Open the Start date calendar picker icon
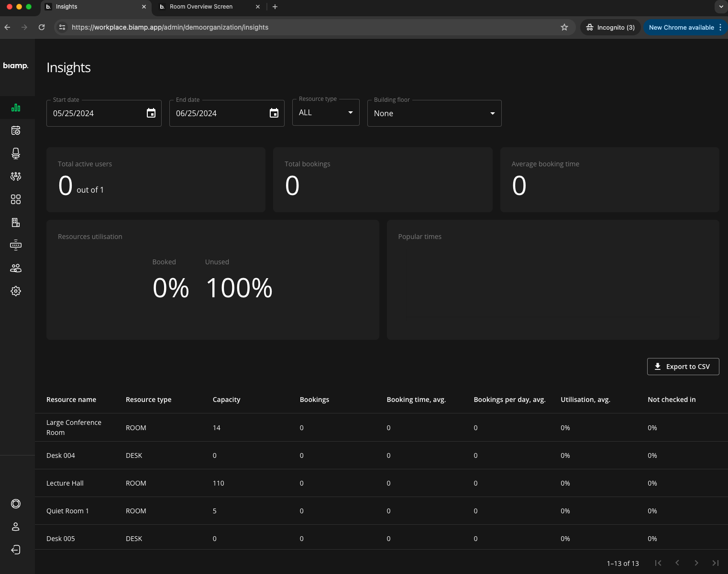 tap(151, 113)
